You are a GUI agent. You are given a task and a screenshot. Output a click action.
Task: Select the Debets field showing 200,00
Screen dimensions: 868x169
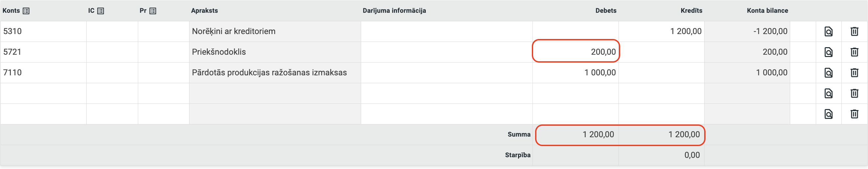point(575,52)
